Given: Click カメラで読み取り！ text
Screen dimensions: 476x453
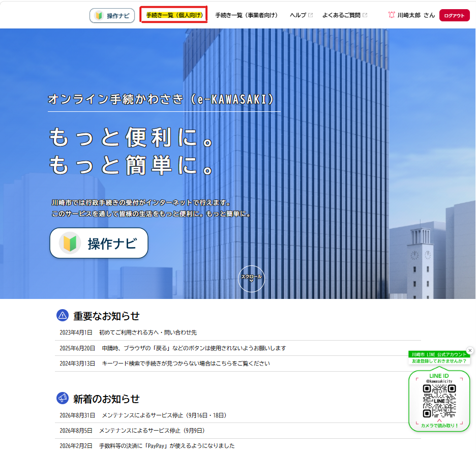Looking at the screenshot, I should pos(439,426).
